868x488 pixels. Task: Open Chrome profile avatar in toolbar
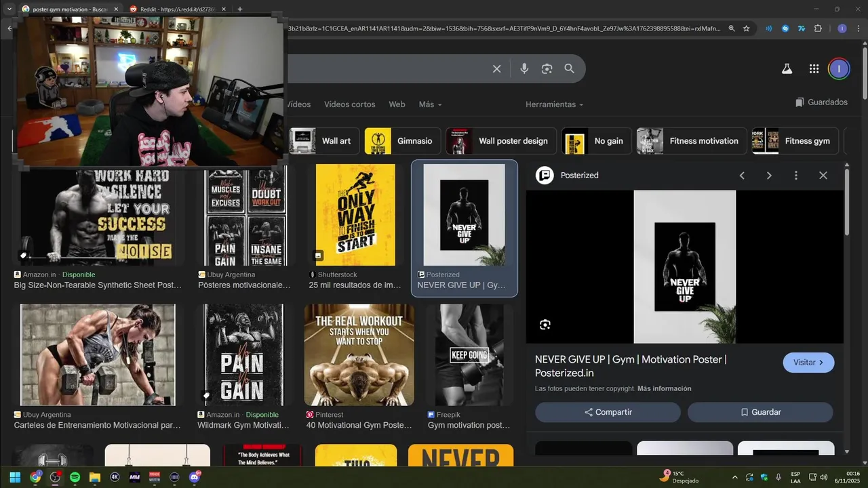click(842, 28)
